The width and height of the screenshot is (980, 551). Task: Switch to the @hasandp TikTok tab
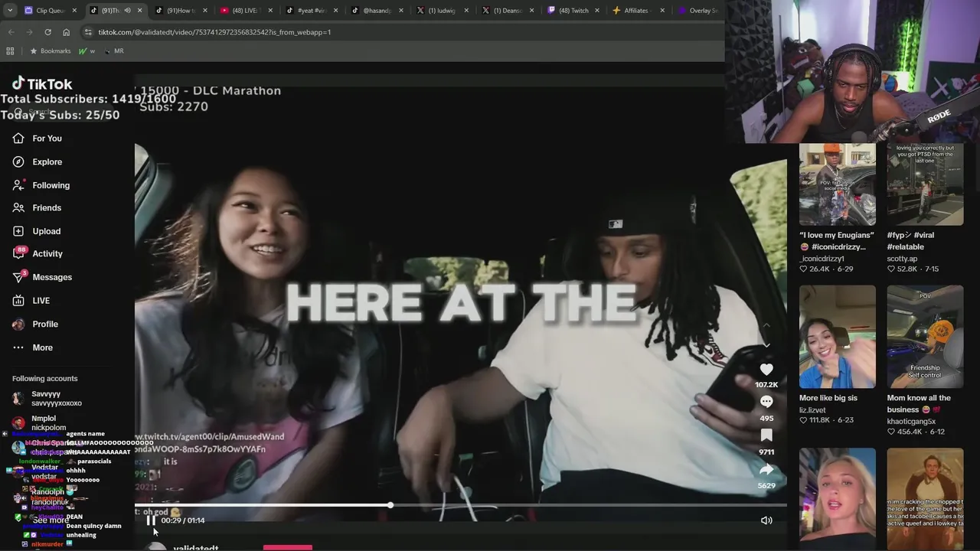coord(371,11)
